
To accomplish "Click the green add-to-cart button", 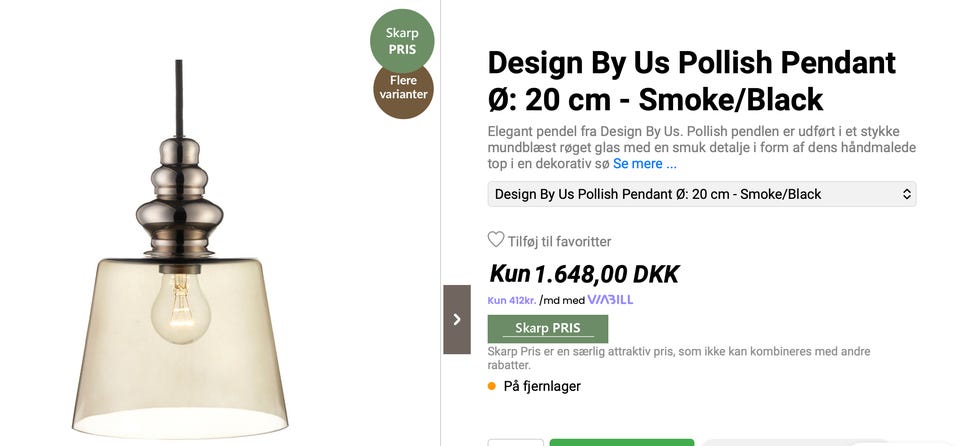I will click(x=621, y=442).
